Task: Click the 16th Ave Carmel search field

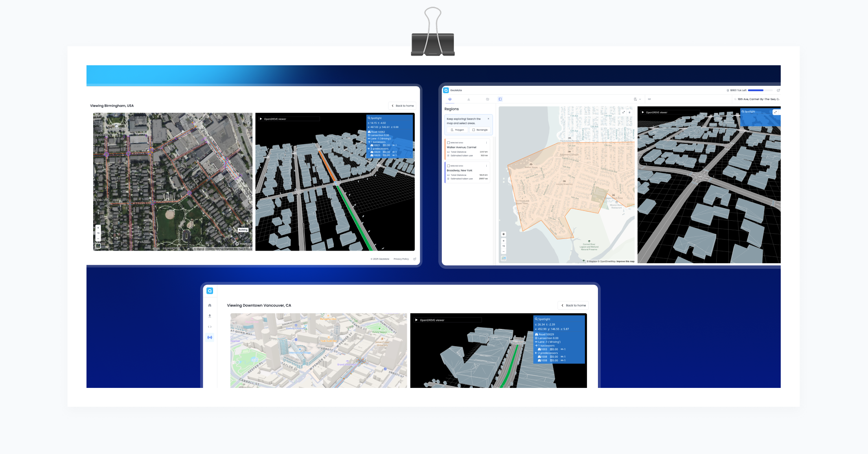Action: (757, 99)
